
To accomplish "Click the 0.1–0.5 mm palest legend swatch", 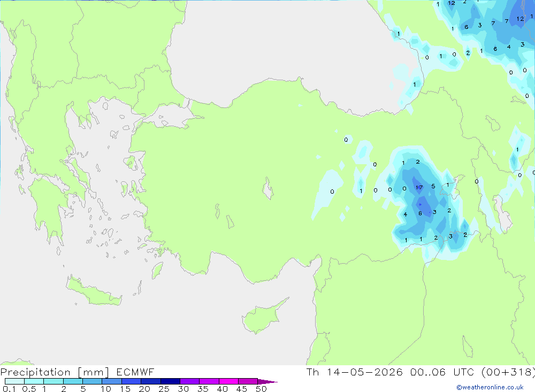I will tap(14, 381).
